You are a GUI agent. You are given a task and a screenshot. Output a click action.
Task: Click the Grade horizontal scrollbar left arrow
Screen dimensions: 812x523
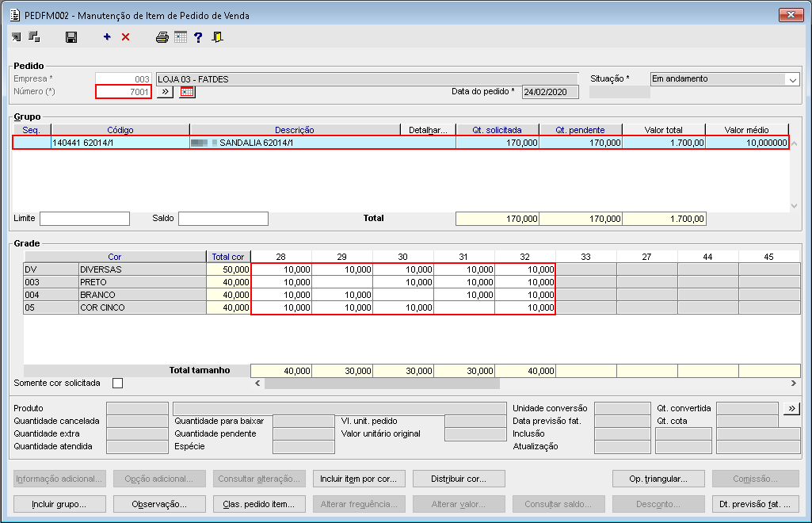pos(258,384)
